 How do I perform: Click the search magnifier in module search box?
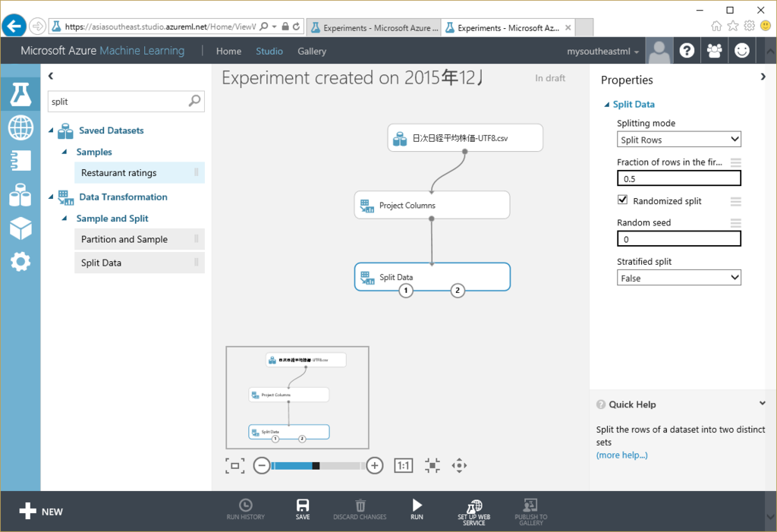pyautogui.click(x=195, y=101)
